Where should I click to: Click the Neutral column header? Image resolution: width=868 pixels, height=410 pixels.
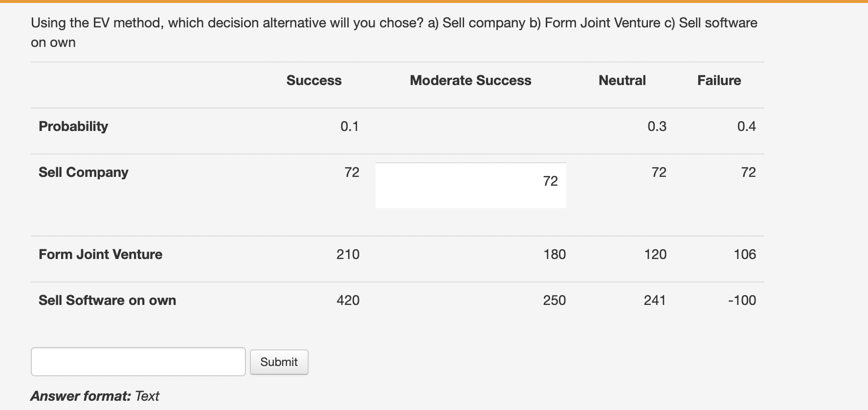(622, 80)
